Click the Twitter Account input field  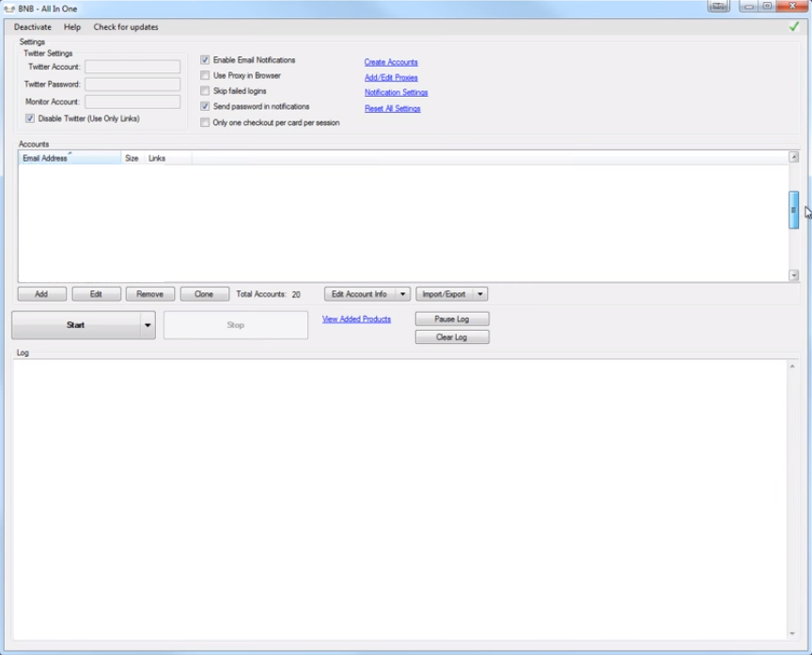point(133,67)
